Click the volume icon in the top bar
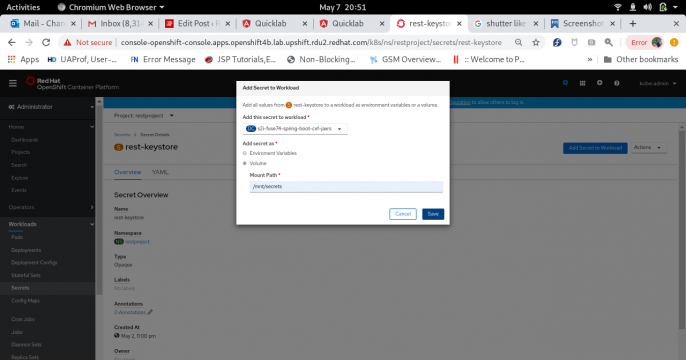The width and height of the screenshot is (686, 360). point(648,7)
